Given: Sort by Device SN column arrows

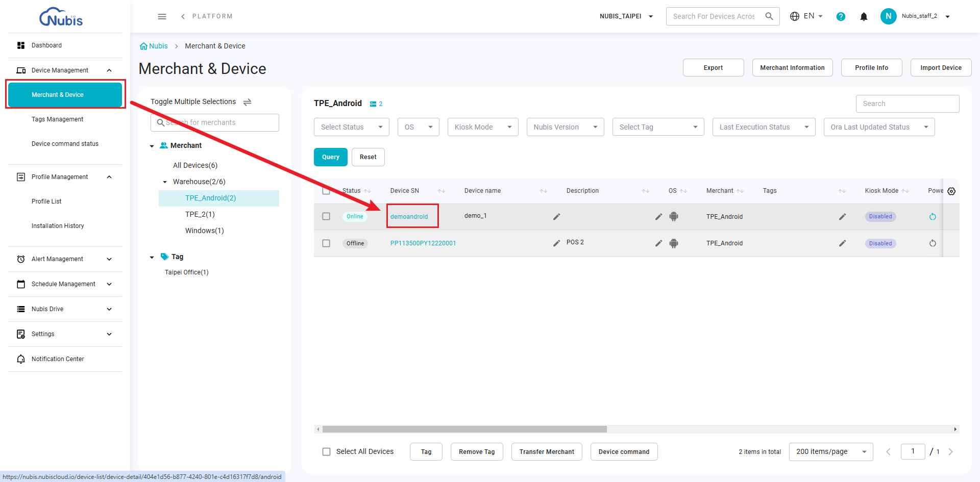Looking at the screenshot, I should [x=442, y=191].
